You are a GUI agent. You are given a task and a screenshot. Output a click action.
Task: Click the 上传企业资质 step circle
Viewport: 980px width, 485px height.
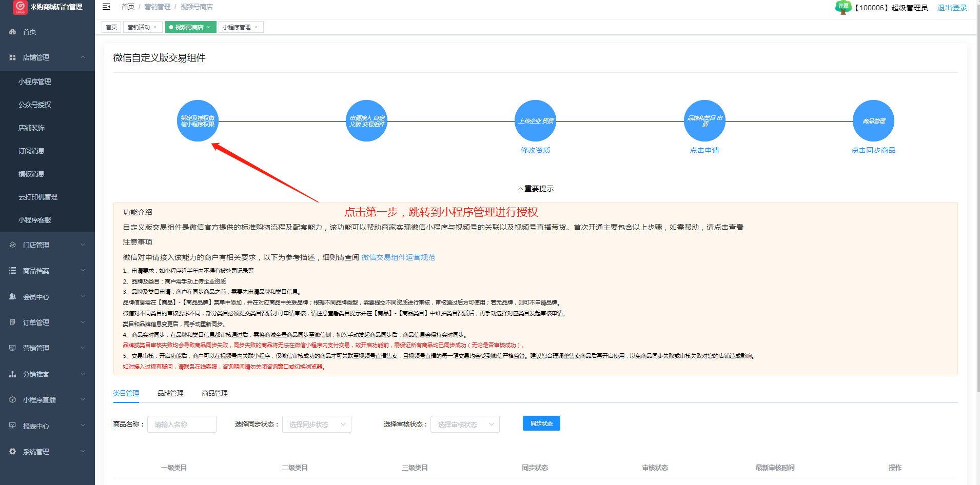pos(535,121)
